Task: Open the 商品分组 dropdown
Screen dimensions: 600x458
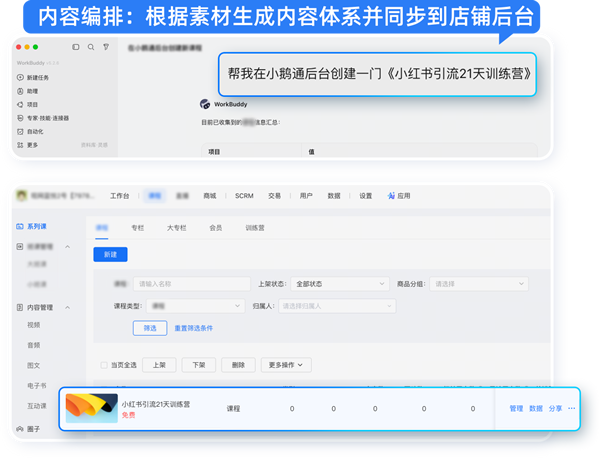Action: 479,284
